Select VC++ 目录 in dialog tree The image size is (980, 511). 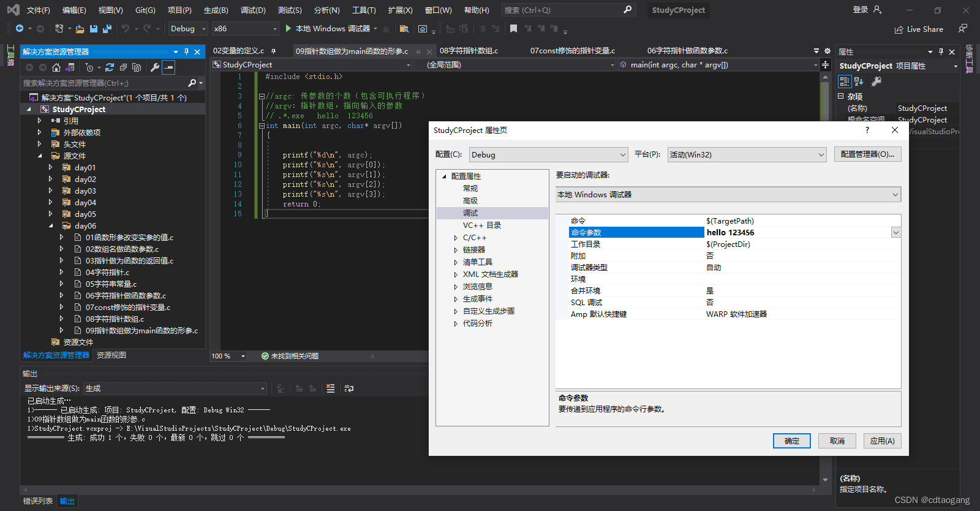coord(482,225)
